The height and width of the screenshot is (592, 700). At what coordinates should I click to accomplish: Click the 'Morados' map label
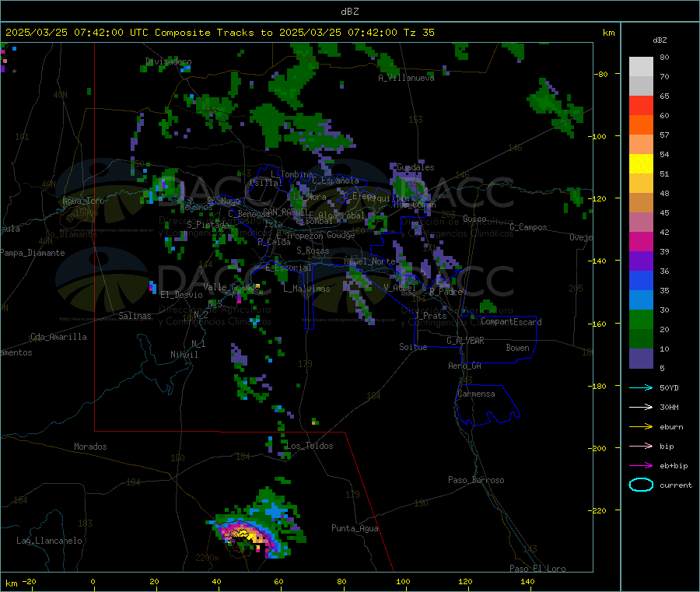click(x=90, y=447)
